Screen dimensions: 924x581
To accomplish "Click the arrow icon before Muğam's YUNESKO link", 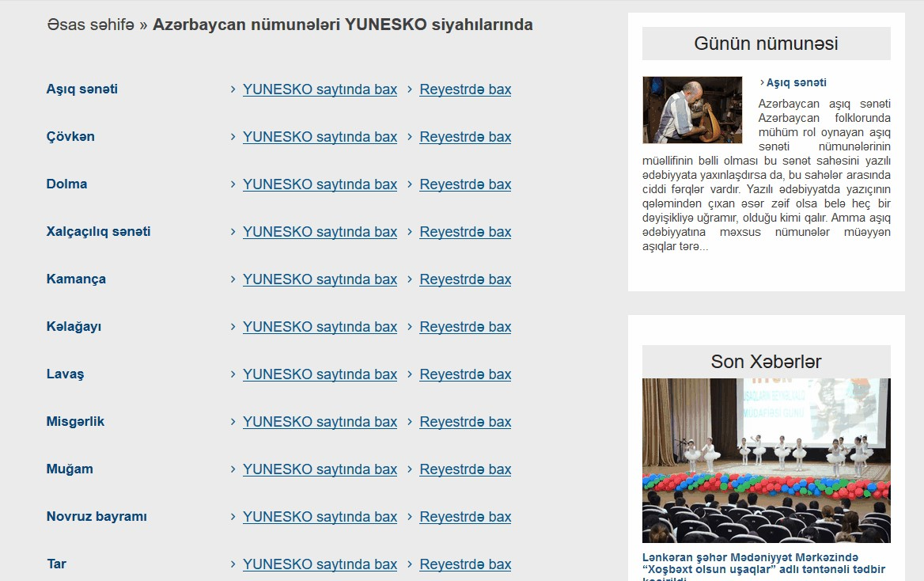I will pyautogui.click(x=233, y=469).
